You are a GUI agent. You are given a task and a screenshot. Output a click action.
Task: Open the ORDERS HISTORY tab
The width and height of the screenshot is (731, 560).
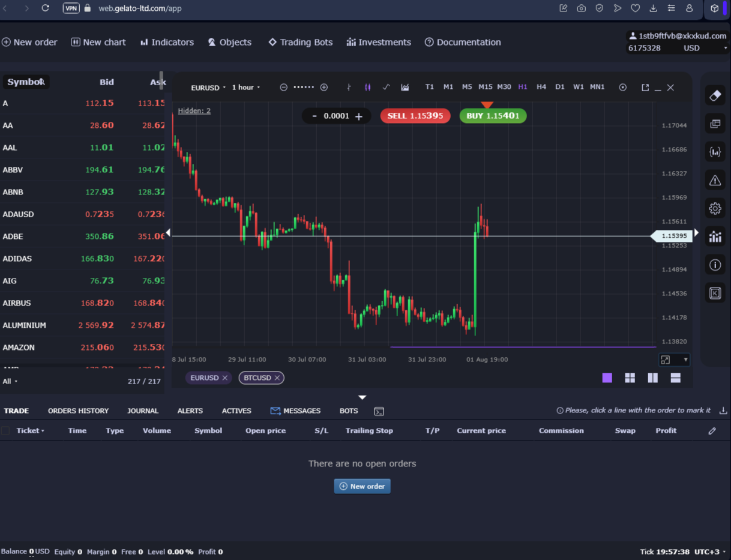[78, 411]
